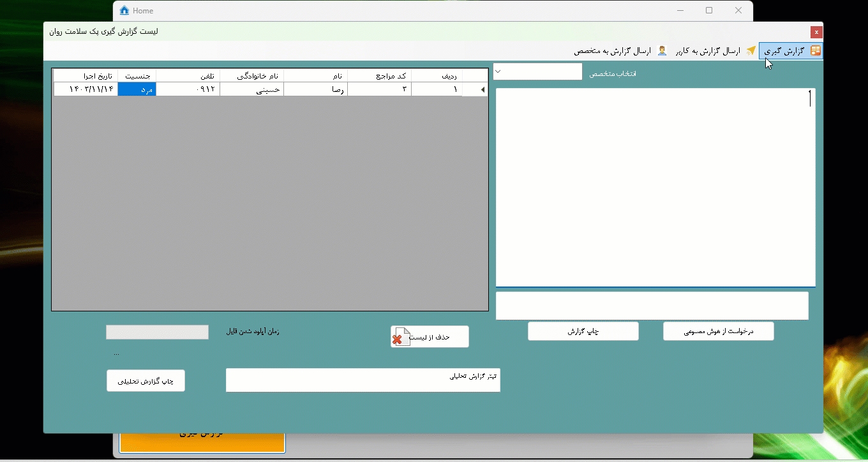The width and height of the screenshot is (868, 462).
Task: Click the زمان آپلود شدن فایل progress bar
Action: pyautogui.click(x=157, y=332)
